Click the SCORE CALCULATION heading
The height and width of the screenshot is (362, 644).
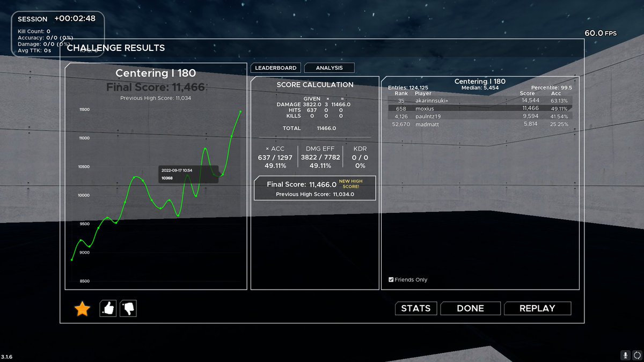(315, 85)
